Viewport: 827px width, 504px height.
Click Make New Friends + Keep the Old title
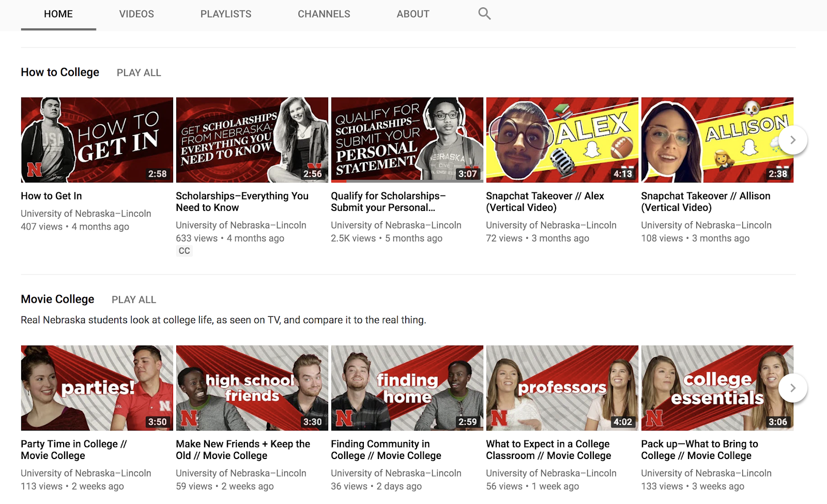click(243, 450)
